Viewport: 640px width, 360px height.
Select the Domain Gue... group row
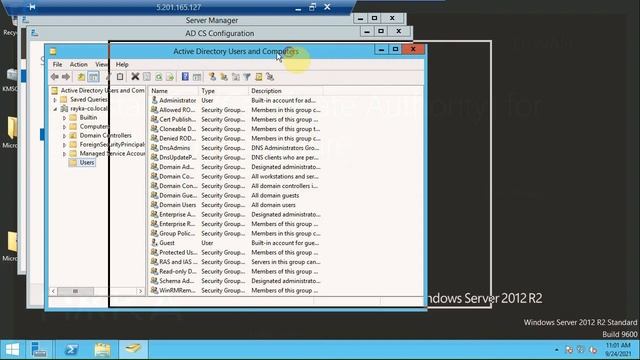point(236,195)
